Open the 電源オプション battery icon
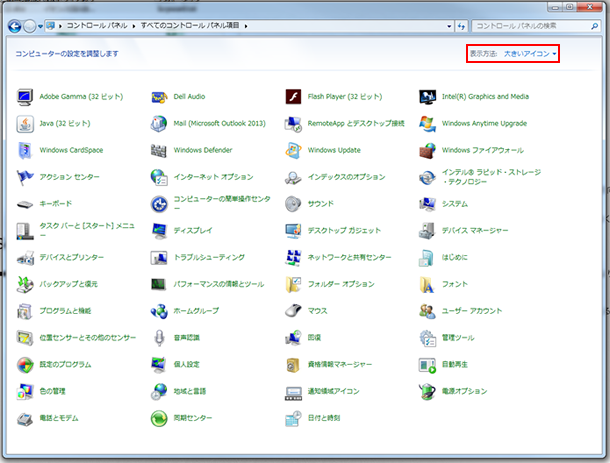The image size is (610, 463). 428,391
